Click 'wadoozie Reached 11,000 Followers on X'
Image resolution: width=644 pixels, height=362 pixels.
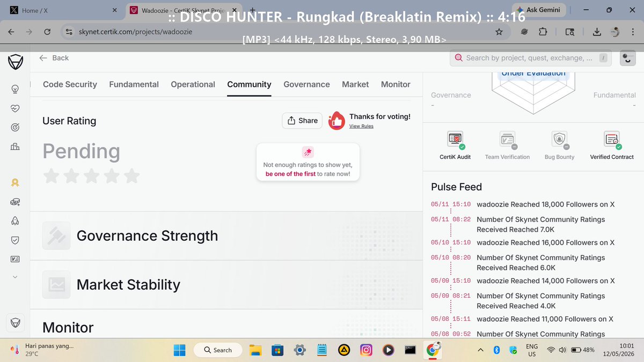545,319
